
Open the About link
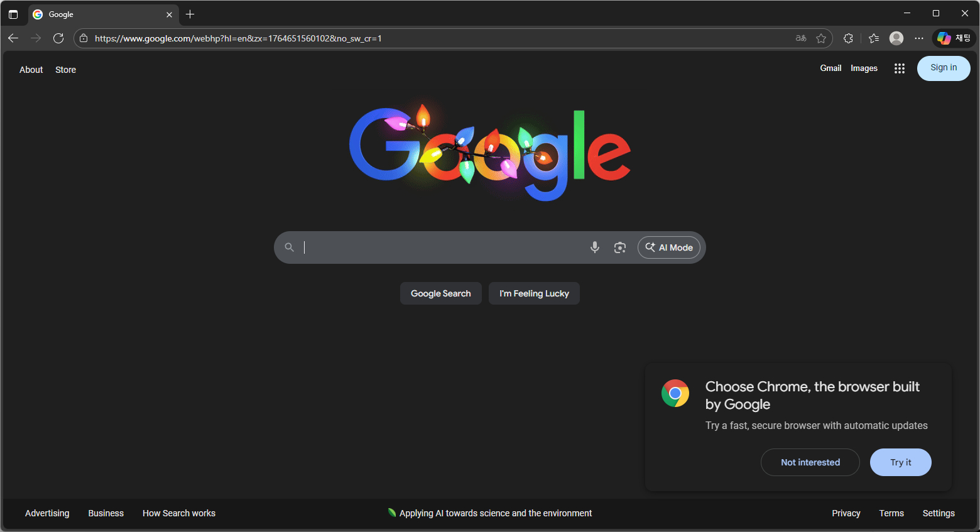tap(31, 70)
